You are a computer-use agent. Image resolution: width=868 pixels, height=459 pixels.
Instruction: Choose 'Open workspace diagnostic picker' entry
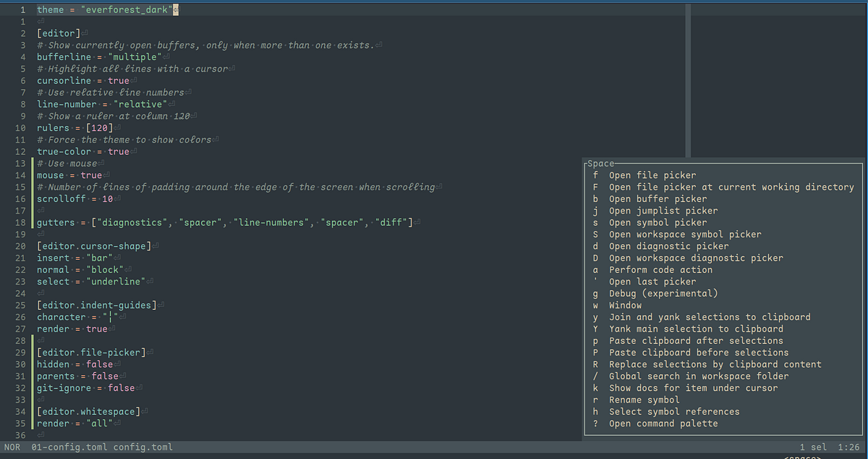(696, 258)
